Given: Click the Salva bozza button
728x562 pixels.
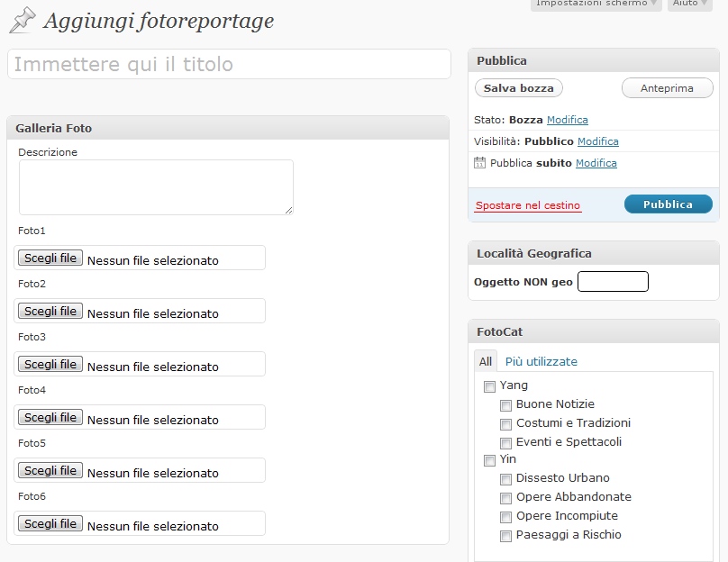Looking at the screenshot, I should 518,88.
